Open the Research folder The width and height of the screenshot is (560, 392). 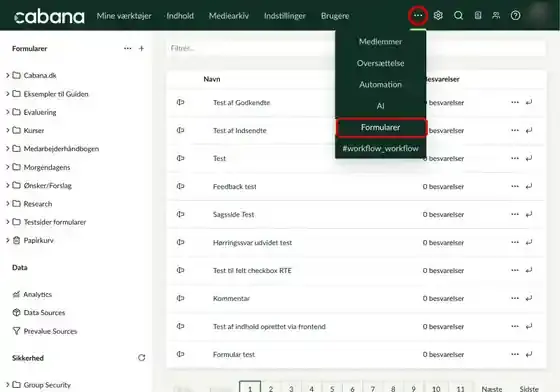[38, 204]
